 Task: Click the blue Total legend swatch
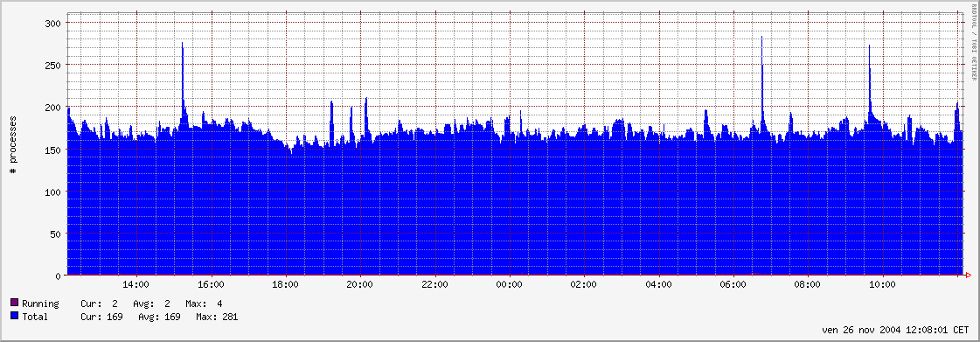(15, 317)
